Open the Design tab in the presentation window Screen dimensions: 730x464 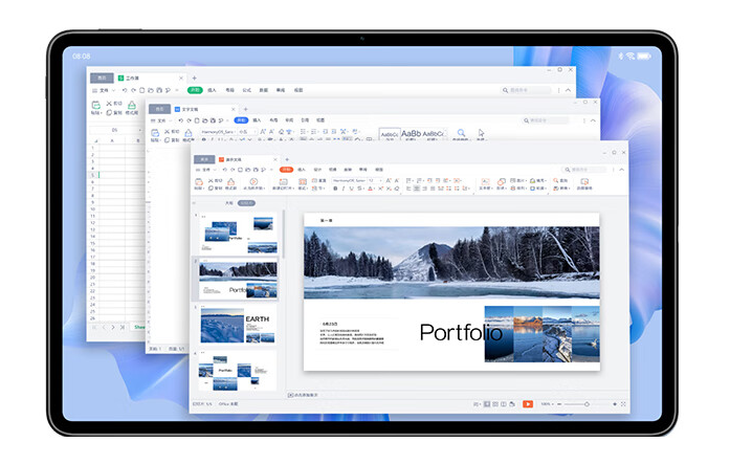click(x=318, y=169)
